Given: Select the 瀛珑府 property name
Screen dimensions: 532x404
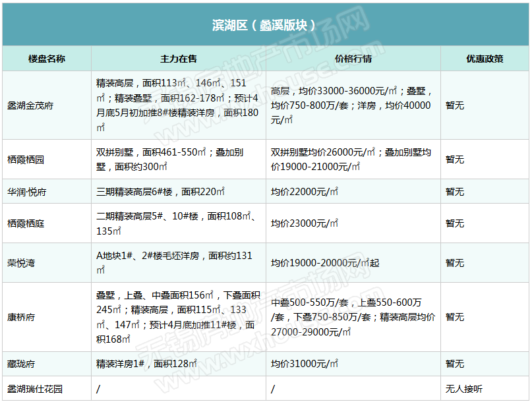Looking at the screenshot, I should 21,364.
